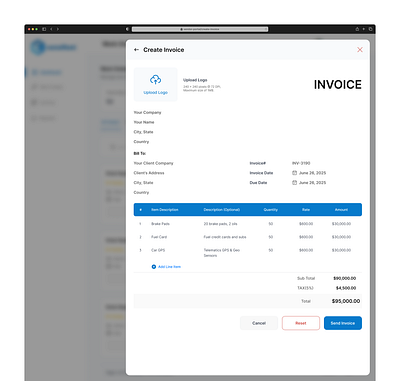Edit the Client's Address field
This screenshot has width=400, height=381.
click(x=149, y=173)
